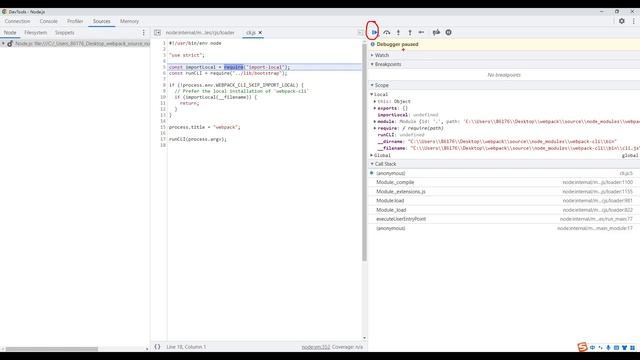Viewport: 640px width, 360px height.
Task: Switch to the node:internal loader editor tab
Action: pos(200,32)
